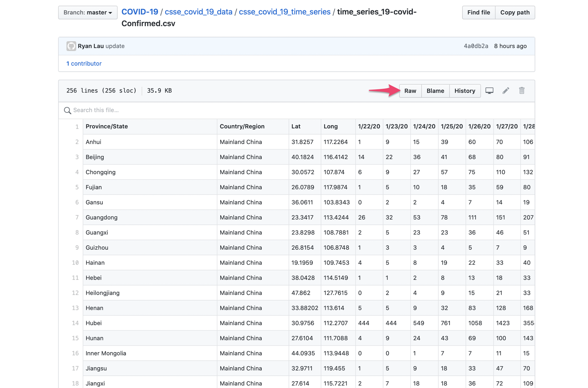588x388 pixels.
Task: Go to the COVID-19 repository root
Action: (140, 12)
